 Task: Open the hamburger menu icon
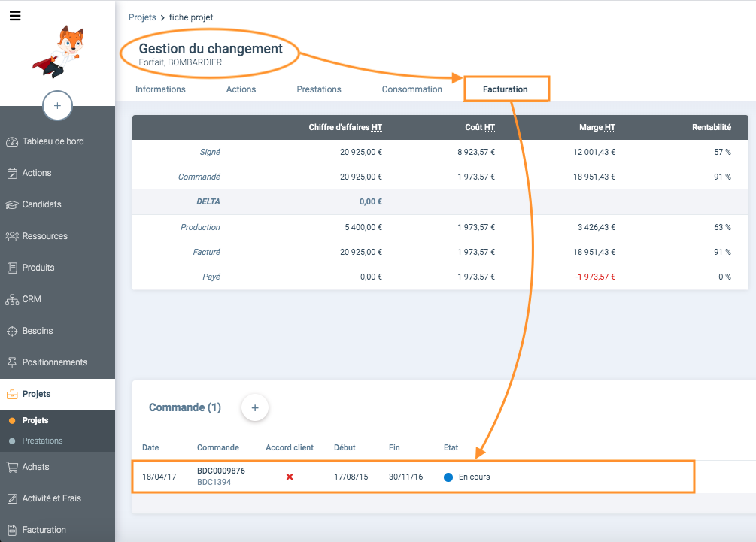pos(15,15)
